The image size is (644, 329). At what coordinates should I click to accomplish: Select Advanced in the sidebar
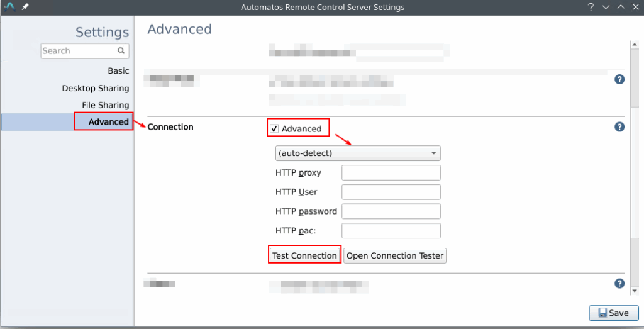point(108,121)
